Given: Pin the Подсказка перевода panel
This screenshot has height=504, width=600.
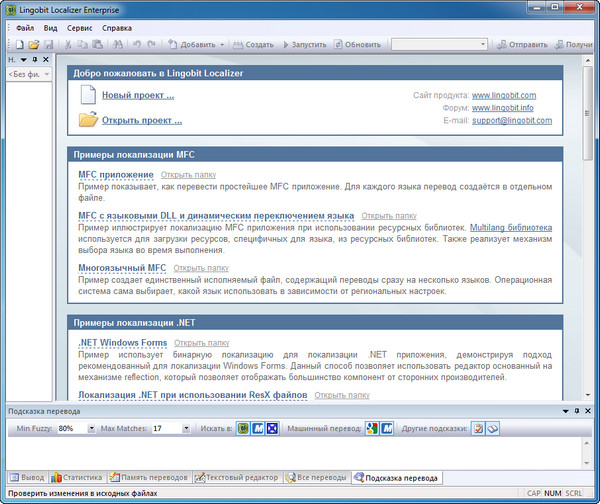Looking at the screenshot, I should tap(577, 411).
